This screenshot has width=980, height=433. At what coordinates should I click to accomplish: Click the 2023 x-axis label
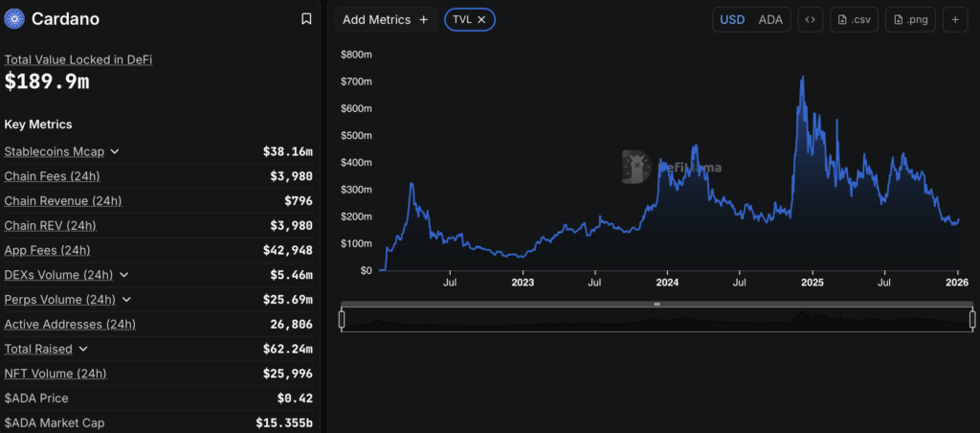523,283
